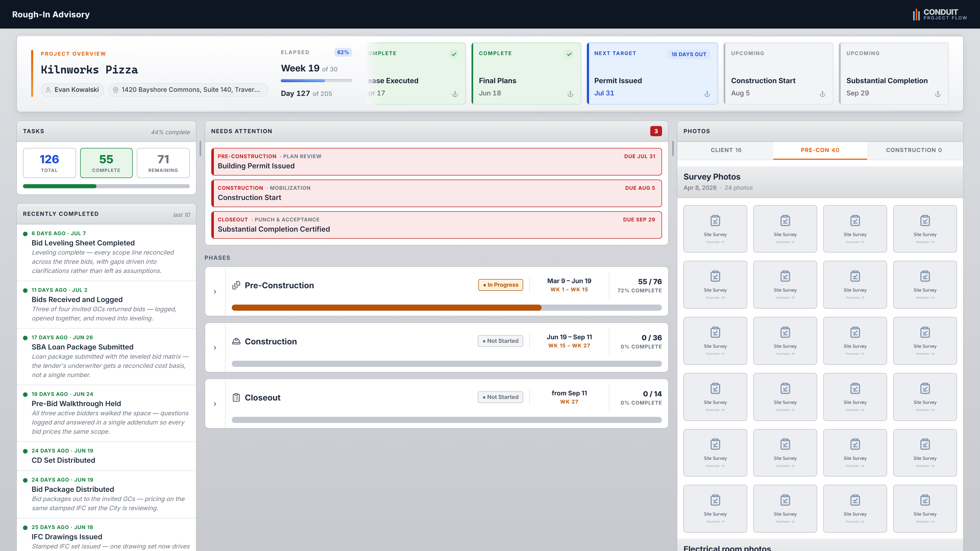Click the anchor icon on Final Plans card
Screen dimensions: 980x551
(570, 94)
